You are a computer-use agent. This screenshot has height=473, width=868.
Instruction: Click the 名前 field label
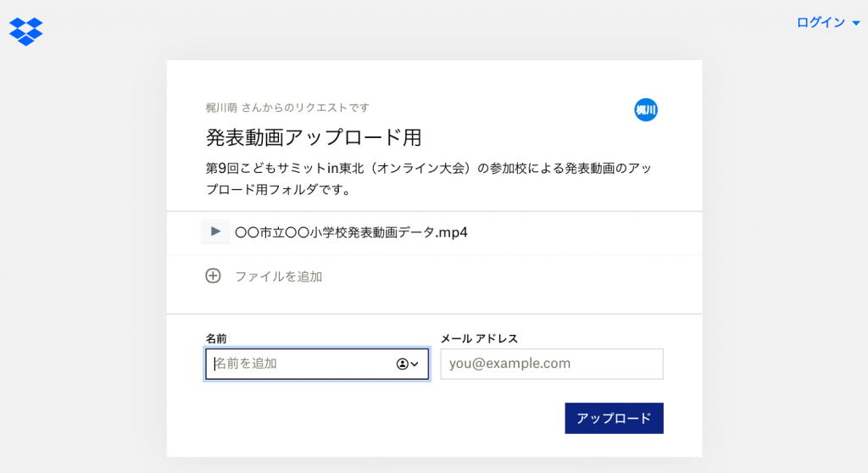tap(216, 338)
